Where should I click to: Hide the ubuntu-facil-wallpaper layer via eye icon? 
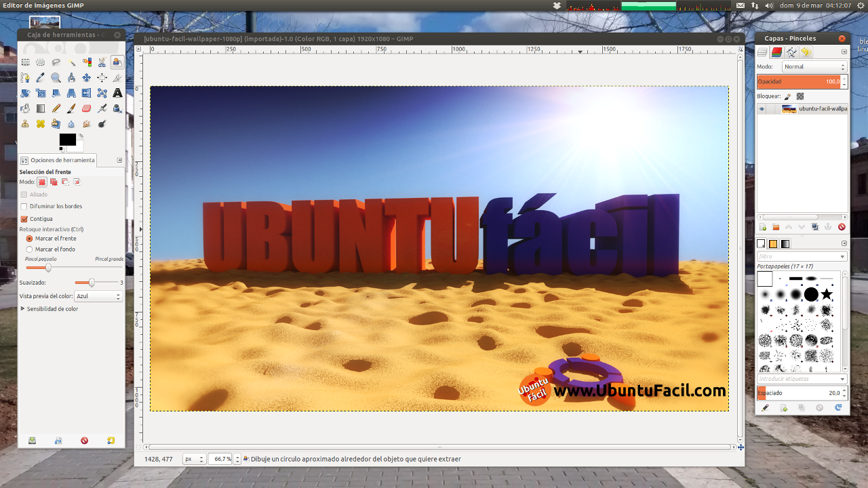click(x=762, y=108)
